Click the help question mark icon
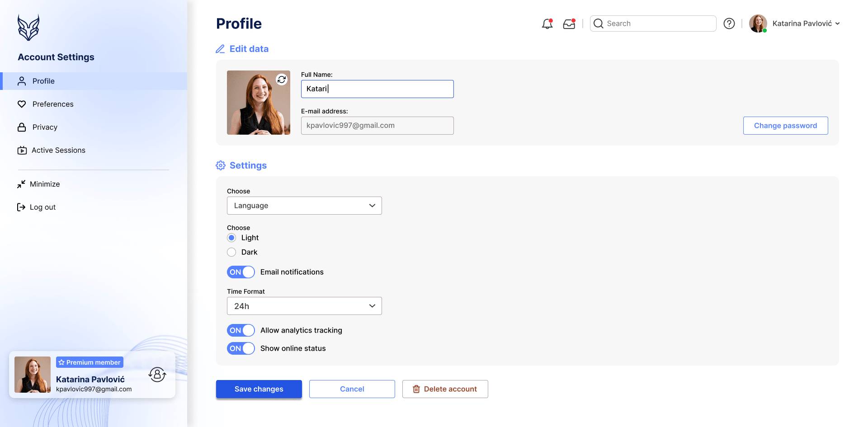Screen dimensions: 868x427 tap(729, 23)
